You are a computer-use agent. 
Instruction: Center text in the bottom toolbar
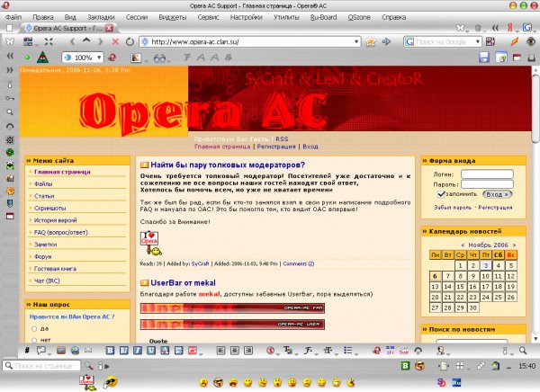coord(235,351)
